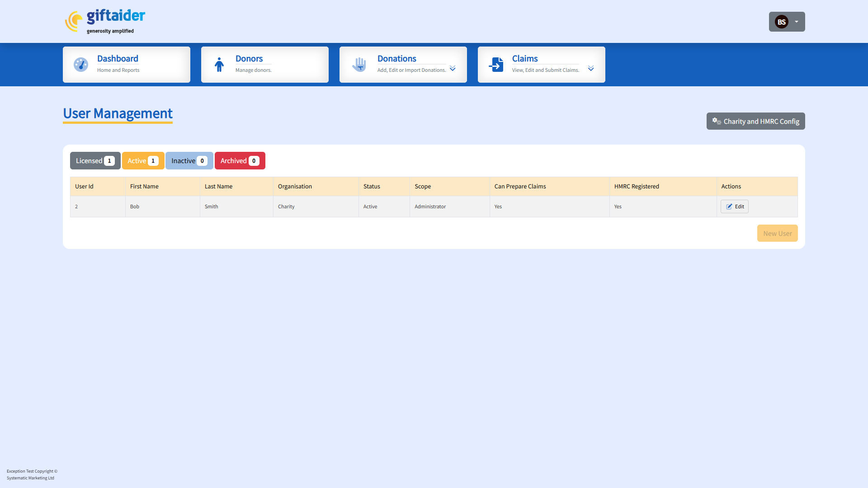This screenshot has width=868, height=488.
Task: Click the 'Home and Reports' subtitle
Action: coord(118,70)
